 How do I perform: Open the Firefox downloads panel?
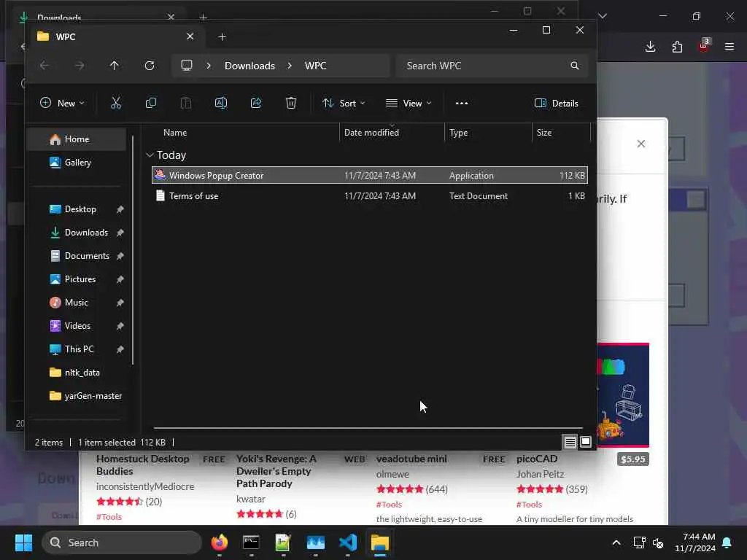[650, 47]
